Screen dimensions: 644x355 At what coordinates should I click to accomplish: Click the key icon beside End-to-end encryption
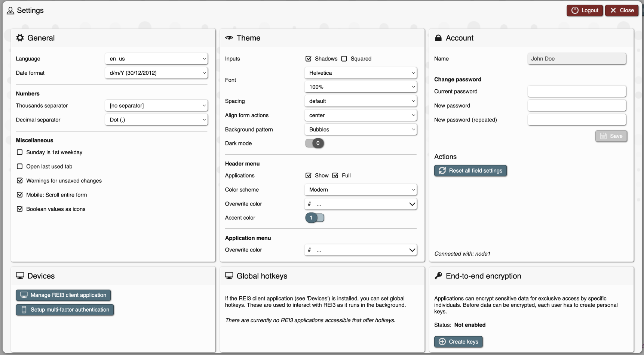438,276
